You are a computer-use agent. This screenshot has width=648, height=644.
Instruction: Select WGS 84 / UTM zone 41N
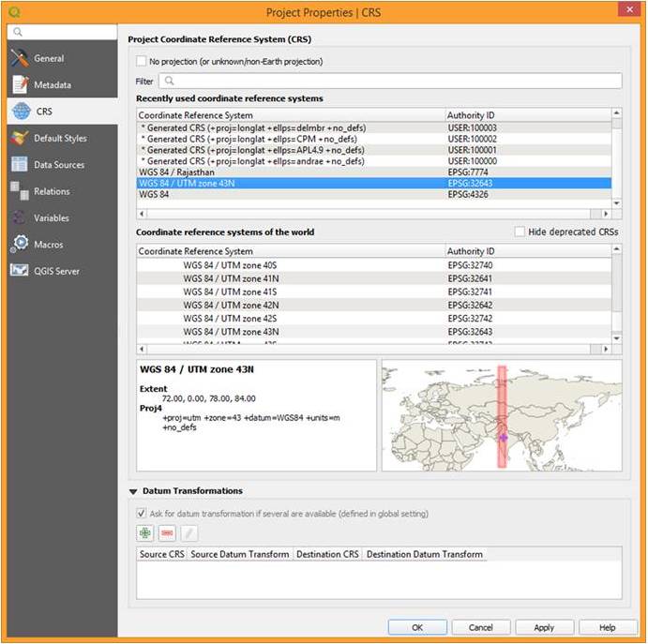click(x=373, y=278)
